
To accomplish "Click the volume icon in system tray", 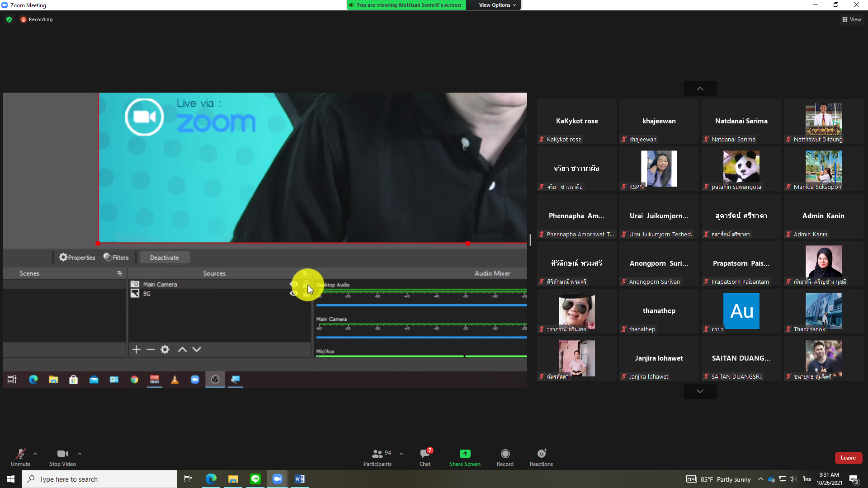I will pos(793,479).
